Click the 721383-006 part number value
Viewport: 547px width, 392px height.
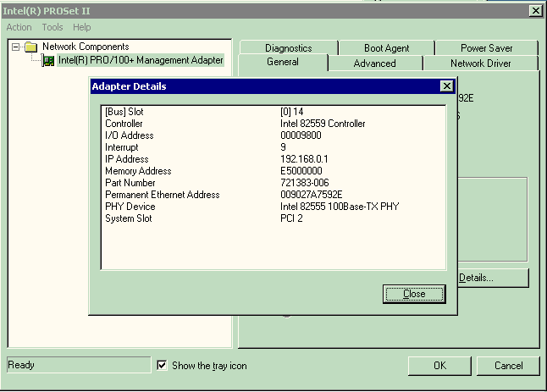coord(305,183)
